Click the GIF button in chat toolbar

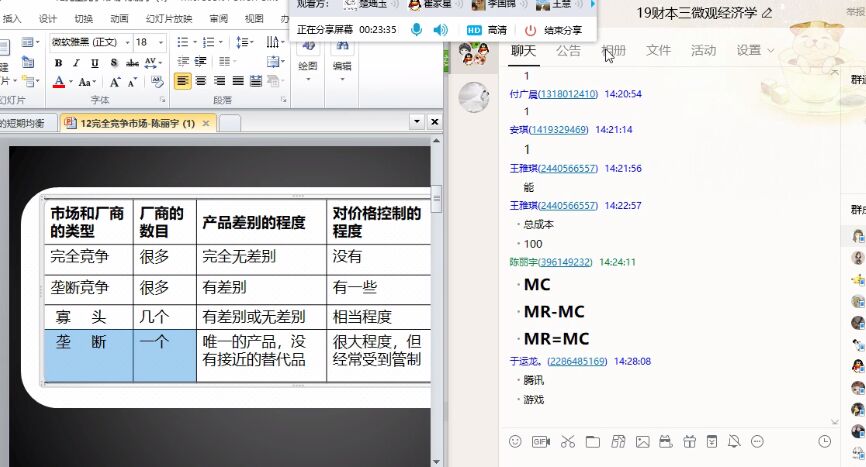point(541,441)
